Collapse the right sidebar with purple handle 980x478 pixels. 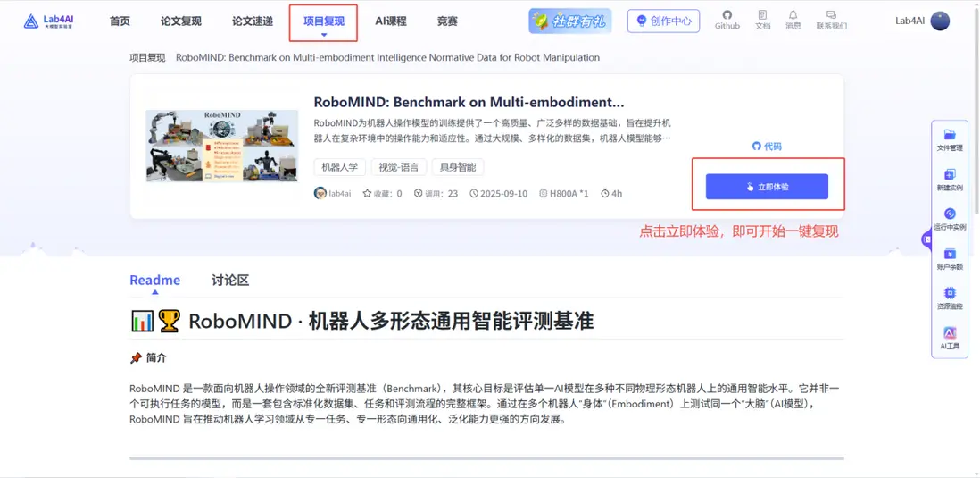point(926,239)
